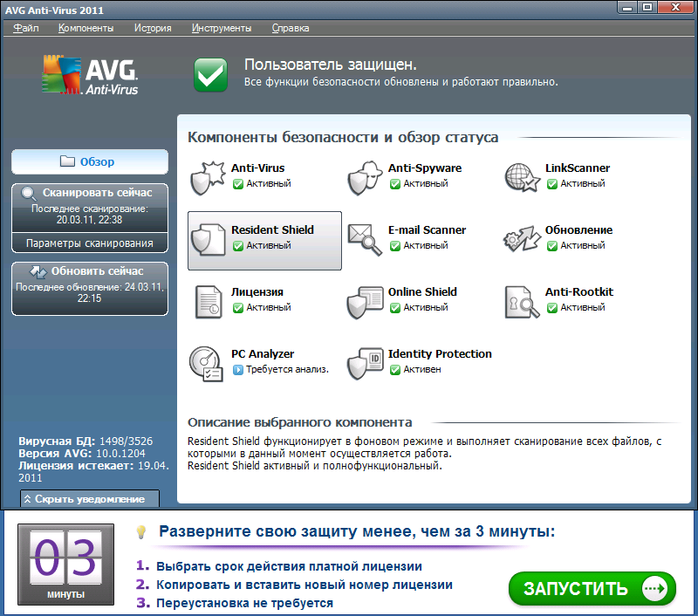Click the green protected-status checkmark icon
This screenshot has width=698, height=616.
click(x=210, y=75)
